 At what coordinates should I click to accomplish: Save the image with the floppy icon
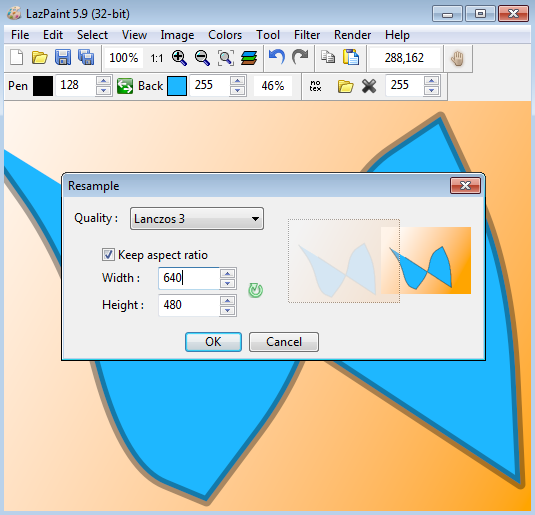point(63,57)
